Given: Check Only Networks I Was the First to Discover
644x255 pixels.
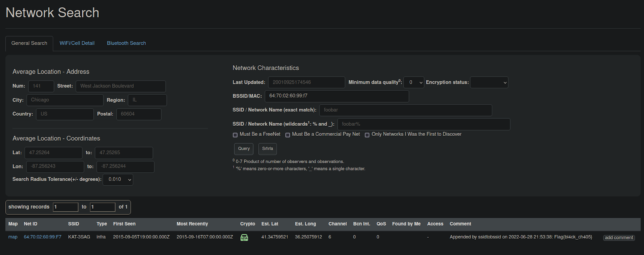Looking at the screenshot, I should click(x=367, y=135).
